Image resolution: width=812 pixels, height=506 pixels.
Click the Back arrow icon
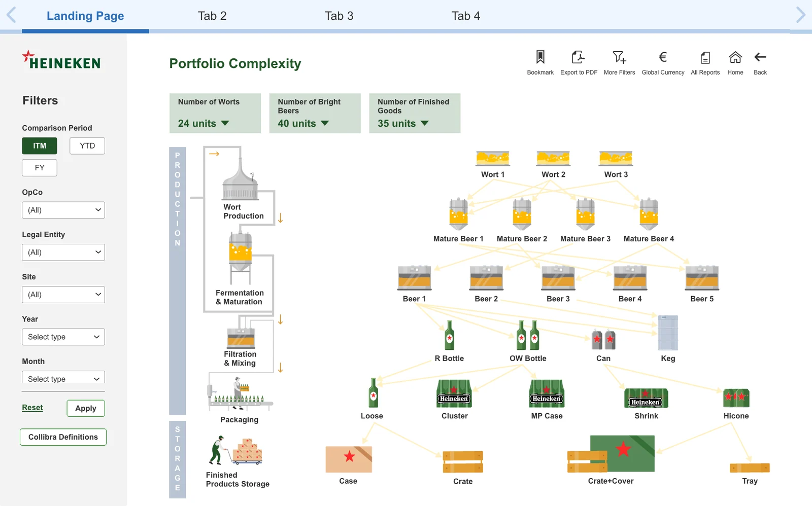[x=760, y=57]
